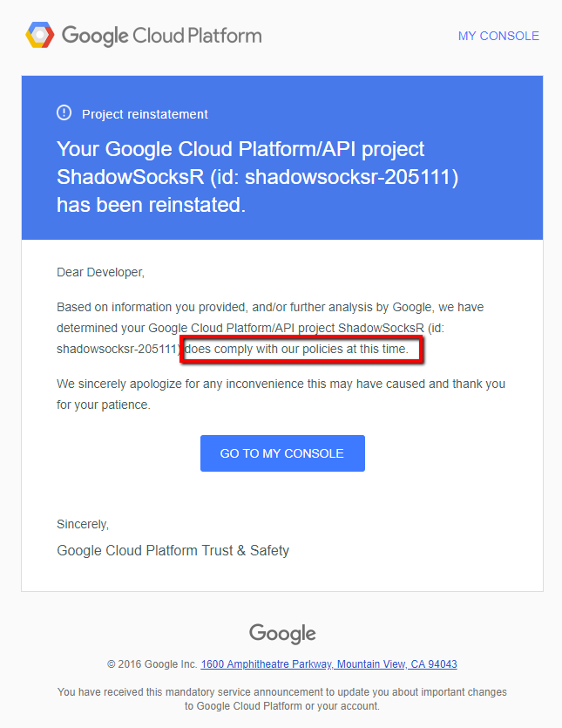Click the 'Sincerely,' closing text
The height and width of the screenshot is (728, 562).
(83, 524)
